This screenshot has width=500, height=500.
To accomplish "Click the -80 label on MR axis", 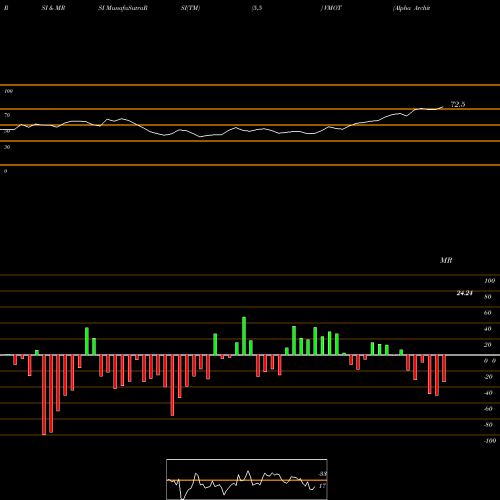I will pos(488,425).
